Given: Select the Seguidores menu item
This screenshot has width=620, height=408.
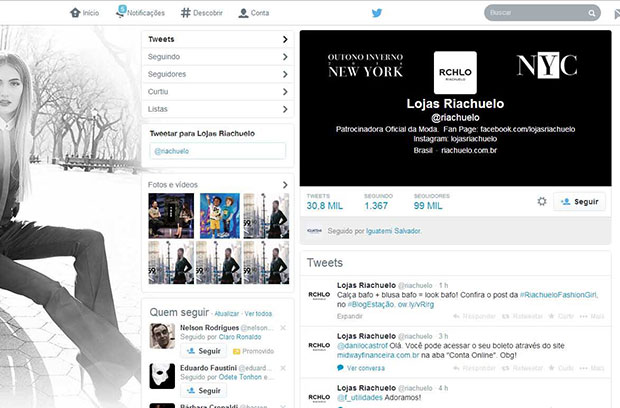Looking at the screenshot, I should (217, 74).
